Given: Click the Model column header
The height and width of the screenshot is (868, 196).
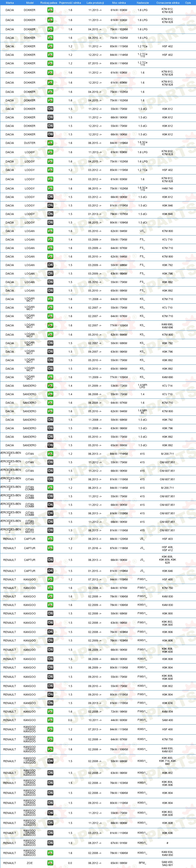Looking at the screenshot, I should coord(30,3).
